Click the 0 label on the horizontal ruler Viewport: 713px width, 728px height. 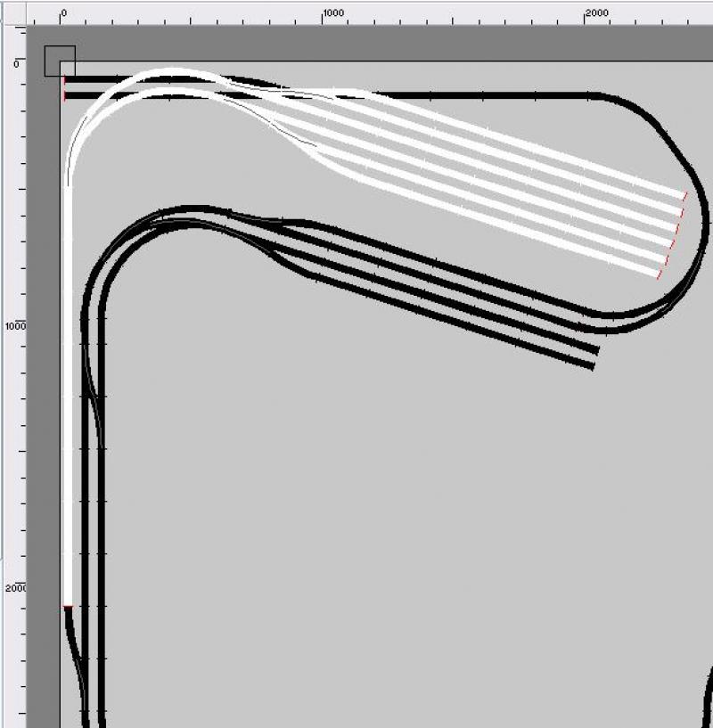point(64,13)
